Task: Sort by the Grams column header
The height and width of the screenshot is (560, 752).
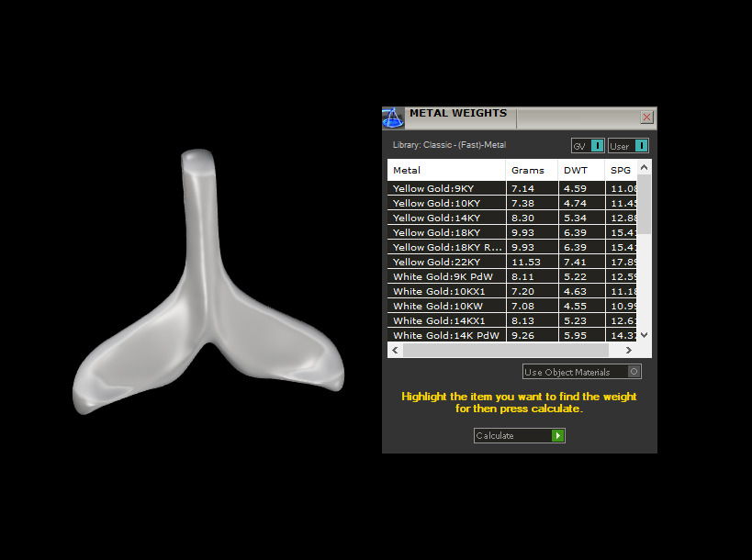Action: 532,170
